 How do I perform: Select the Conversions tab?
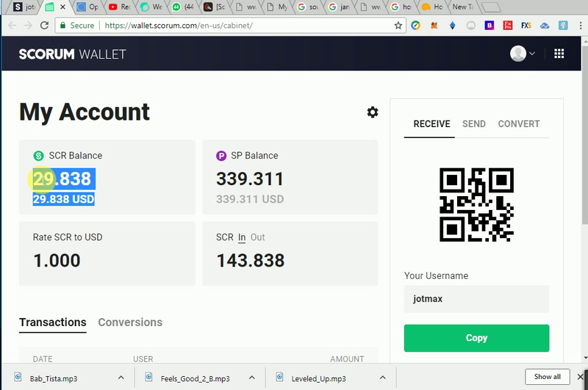pyautogui.click(x=130, y=322)
